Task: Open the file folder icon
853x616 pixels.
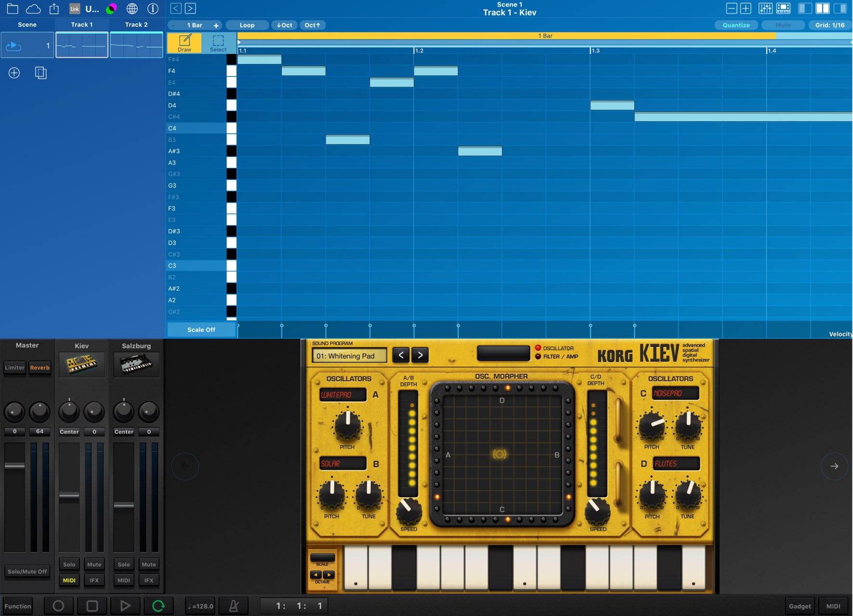Action: tap(13, 9)
